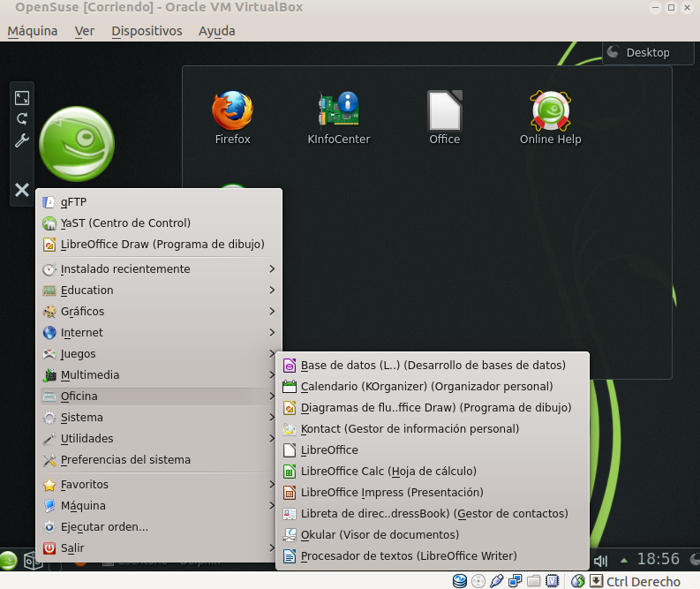Open the Dispositivos menu in VirtualBox
This screenshot has height=589, width=700.
click(x=147, y=31)
